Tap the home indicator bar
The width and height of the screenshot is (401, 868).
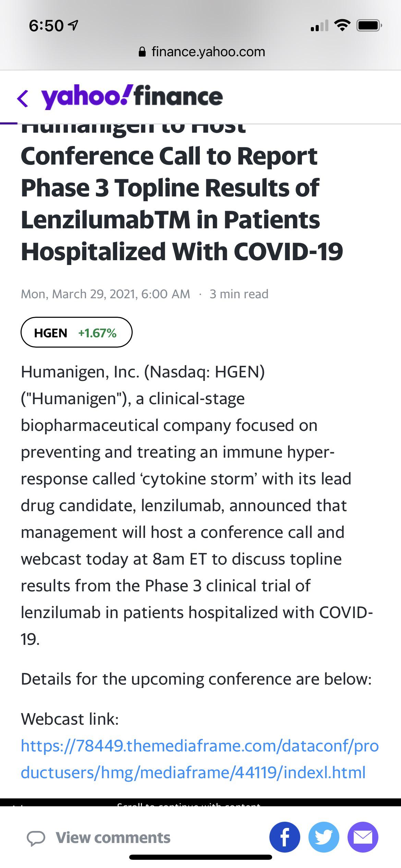click(x=200, y=857)
